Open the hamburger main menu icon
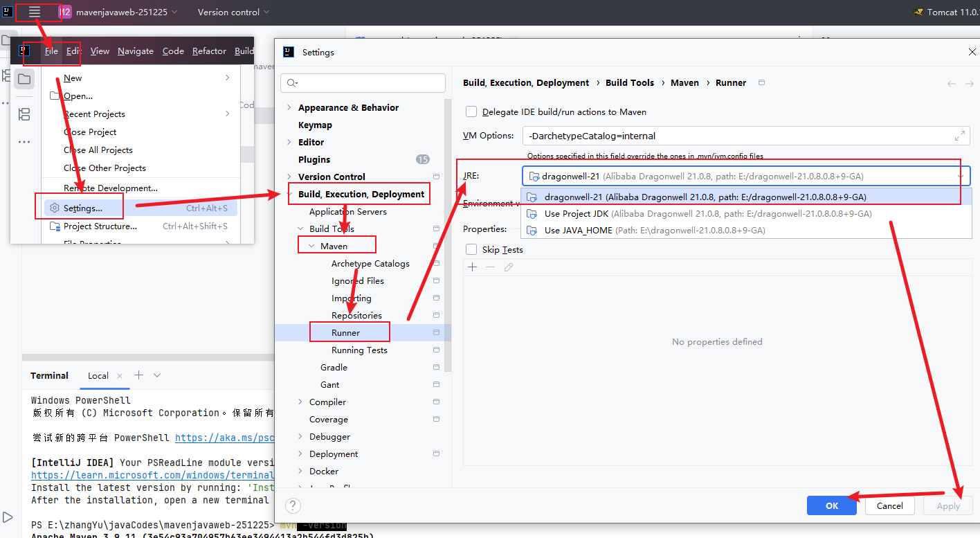The height and width of the screenshot is (538, 980). tap(35, 12)
